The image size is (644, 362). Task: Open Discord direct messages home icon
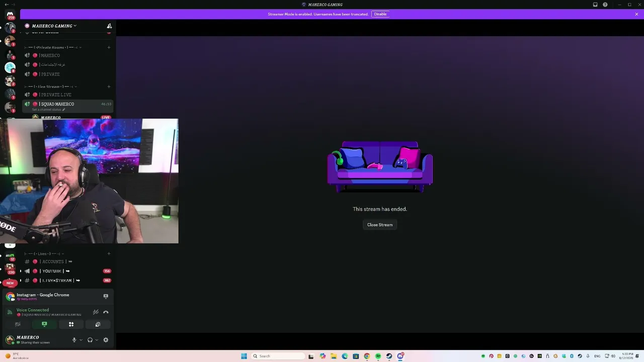[x=10, y=15]
